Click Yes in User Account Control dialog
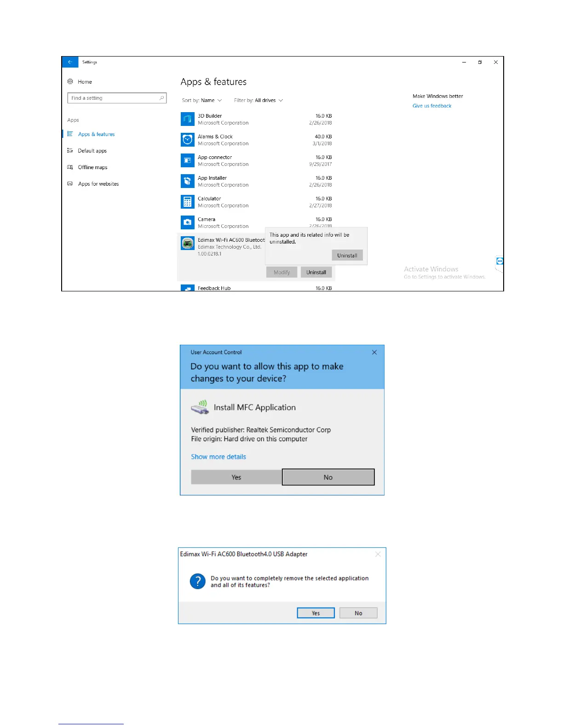Screen dimensions: 563x728 [x=236, y=477]
